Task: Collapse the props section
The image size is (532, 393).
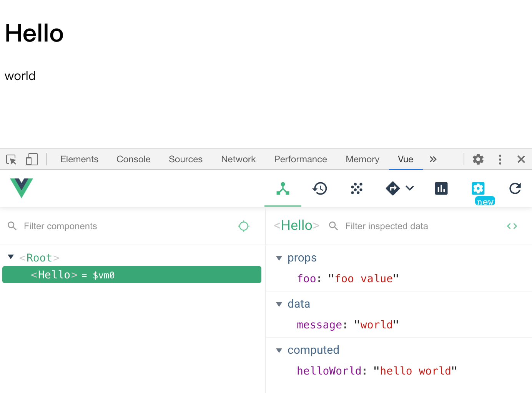Action: click(x=279, y=258)
